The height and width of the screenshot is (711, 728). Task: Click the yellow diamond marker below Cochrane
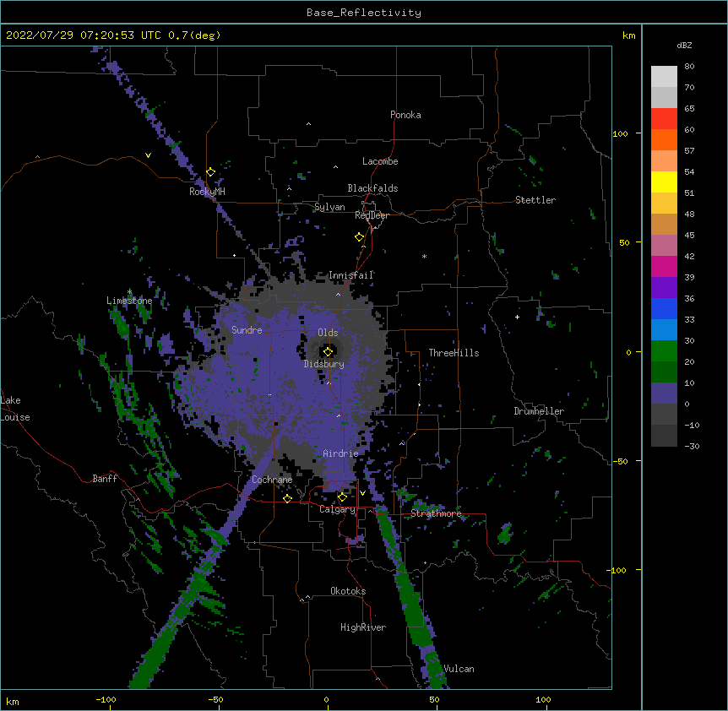(287, 498)
